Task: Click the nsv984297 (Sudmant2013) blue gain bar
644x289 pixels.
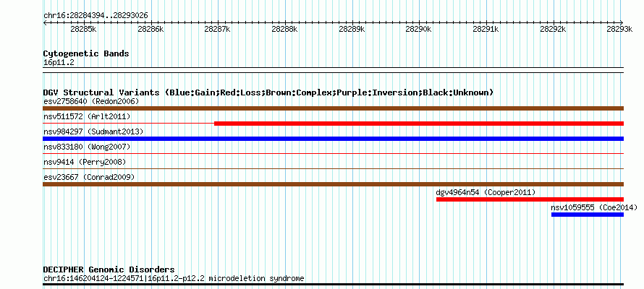Action: pyautogui.click(x=333, y=139)
